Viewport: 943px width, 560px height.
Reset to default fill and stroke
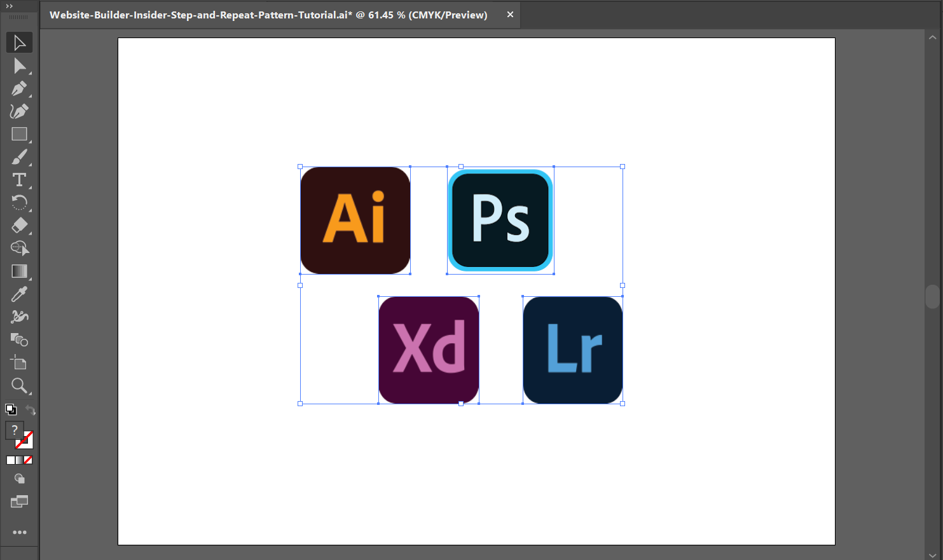10,409
